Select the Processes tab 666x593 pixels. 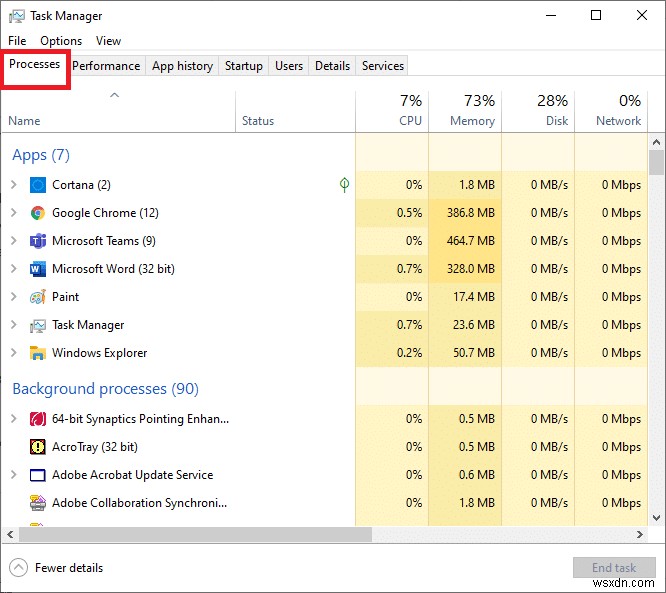34,64
